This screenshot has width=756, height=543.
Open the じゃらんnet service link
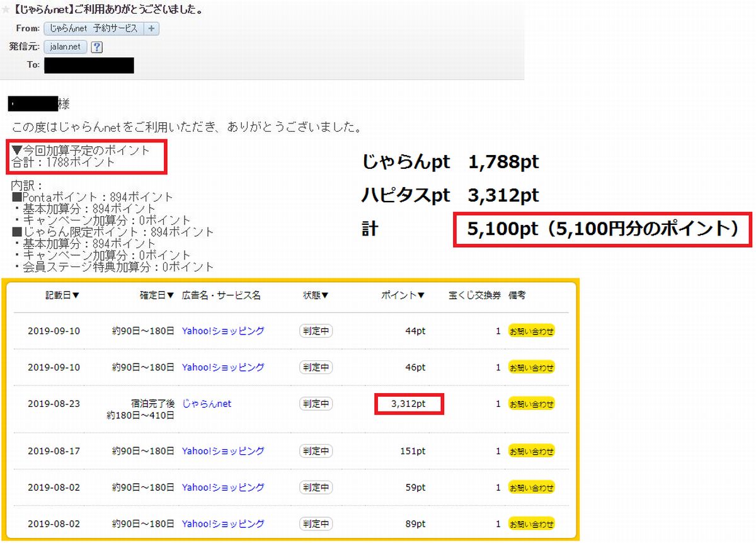[x=207, y=403]
